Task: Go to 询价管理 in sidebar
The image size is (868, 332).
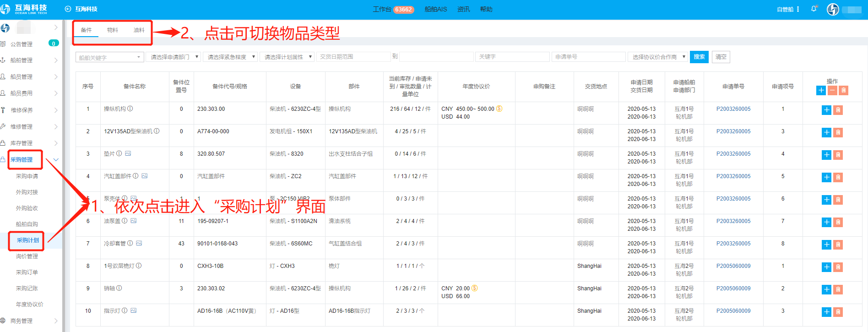Action: tap(27, 256)
